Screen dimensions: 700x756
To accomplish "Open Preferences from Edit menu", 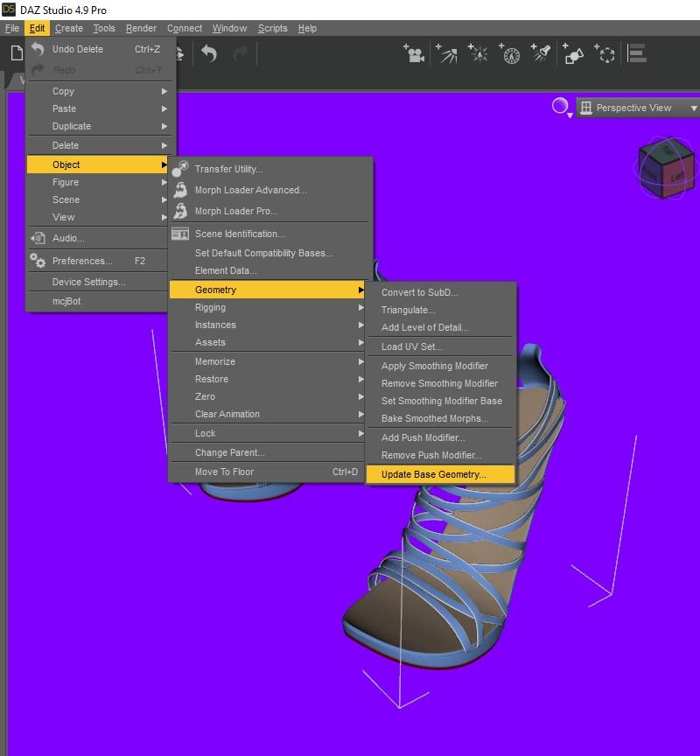I will (x=99, y=261).
